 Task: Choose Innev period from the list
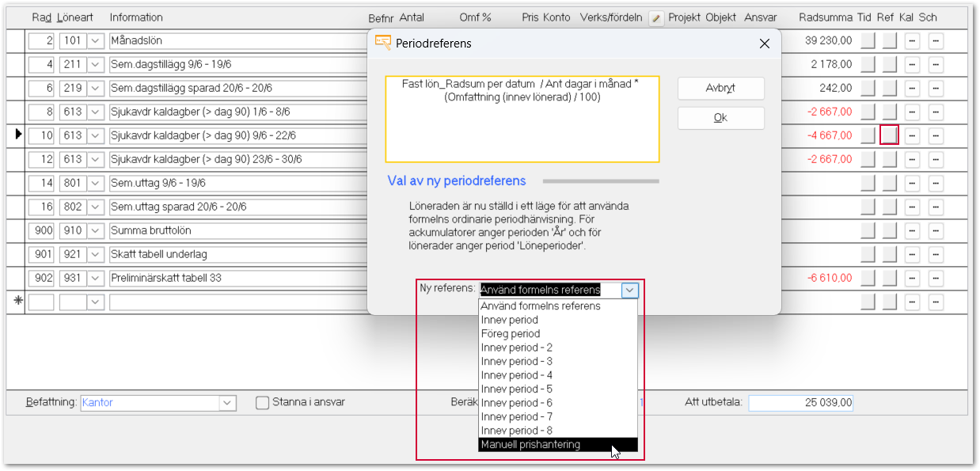coord(557,320)
